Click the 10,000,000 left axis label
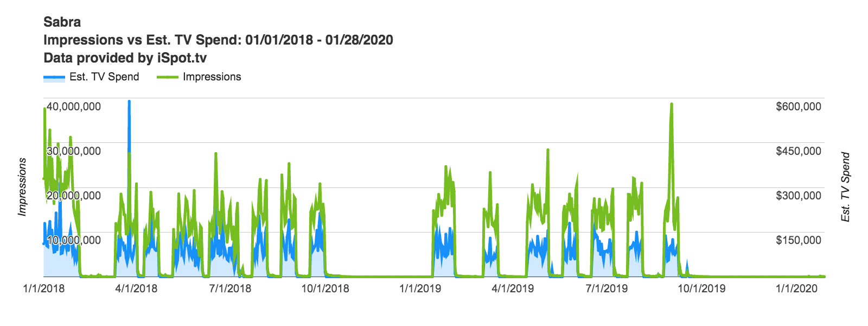This screenshot has width=868, height=326. 74,240
